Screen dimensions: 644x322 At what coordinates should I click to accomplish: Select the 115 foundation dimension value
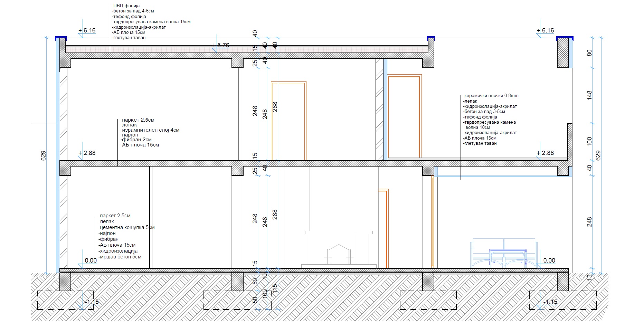point(275,288)
